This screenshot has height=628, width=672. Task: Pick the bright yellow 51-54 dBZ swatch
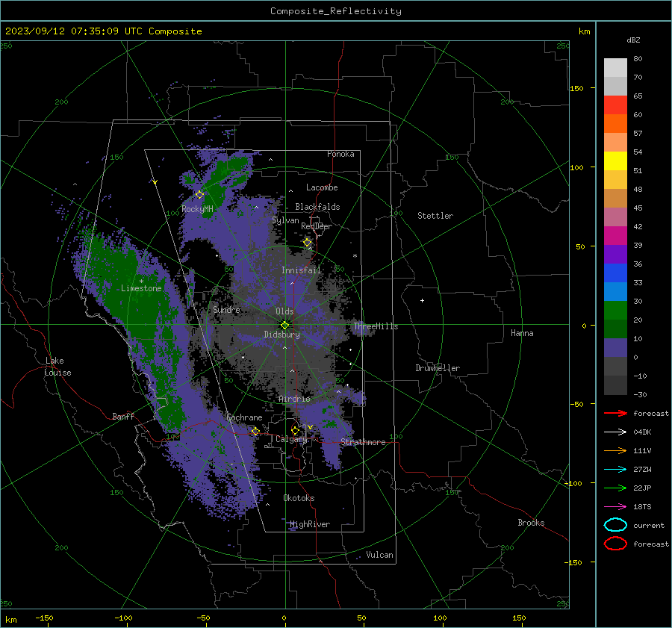[x=615, y=161]
